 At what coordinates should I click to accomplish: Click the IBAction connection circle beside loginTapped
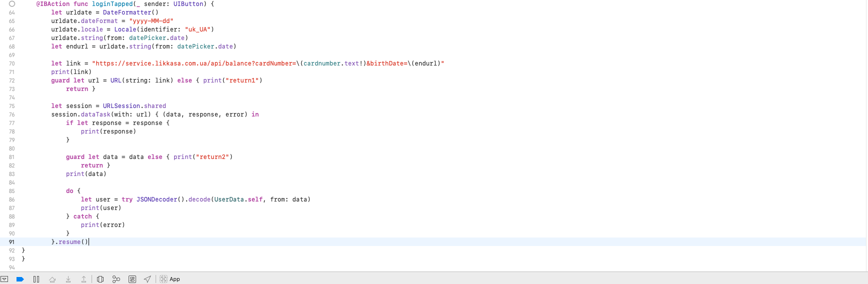coord(12,3)
